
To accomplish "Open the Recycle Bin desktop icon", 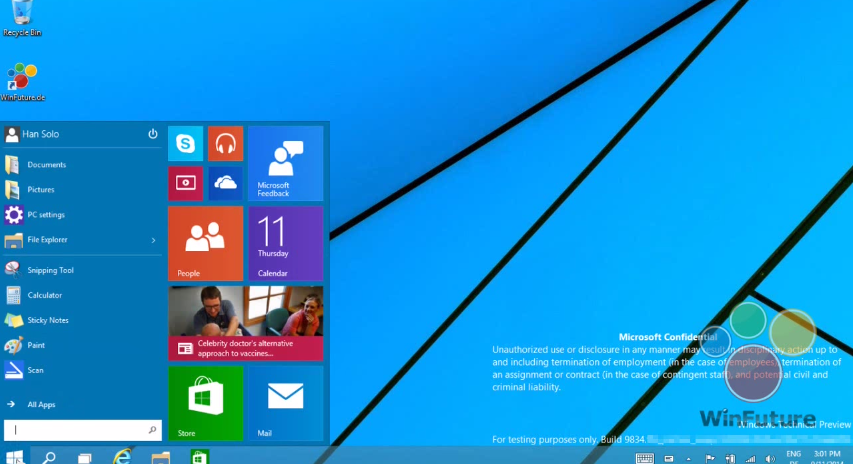I will [22, 18].
